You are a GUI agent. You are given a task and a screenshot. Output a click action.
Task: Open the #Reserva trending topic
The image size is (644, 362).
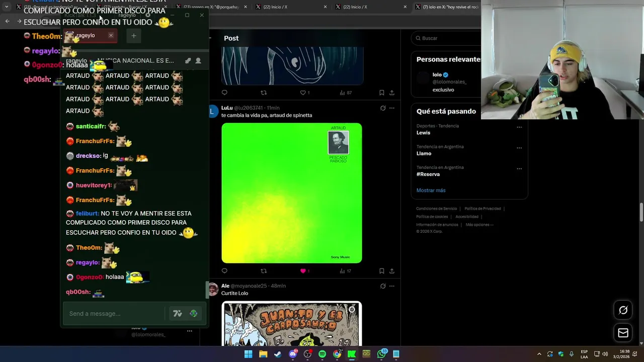[428, 174]
